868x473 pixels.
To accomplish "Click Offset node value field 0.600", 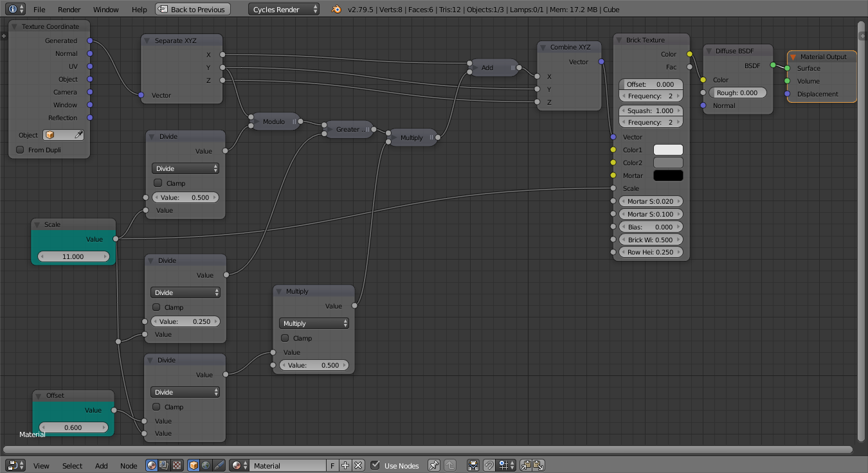I will (73, 427).
